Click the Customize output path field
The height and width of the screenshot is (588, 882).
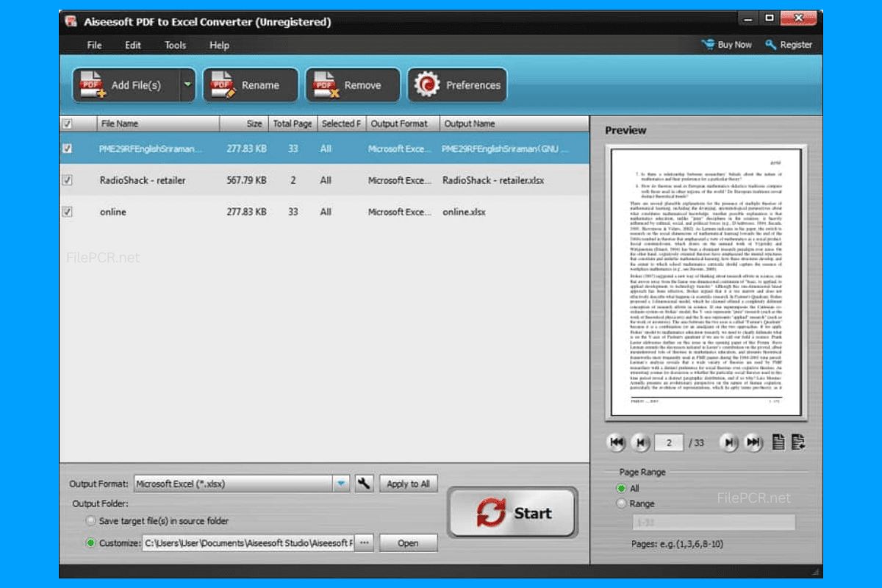248,543
